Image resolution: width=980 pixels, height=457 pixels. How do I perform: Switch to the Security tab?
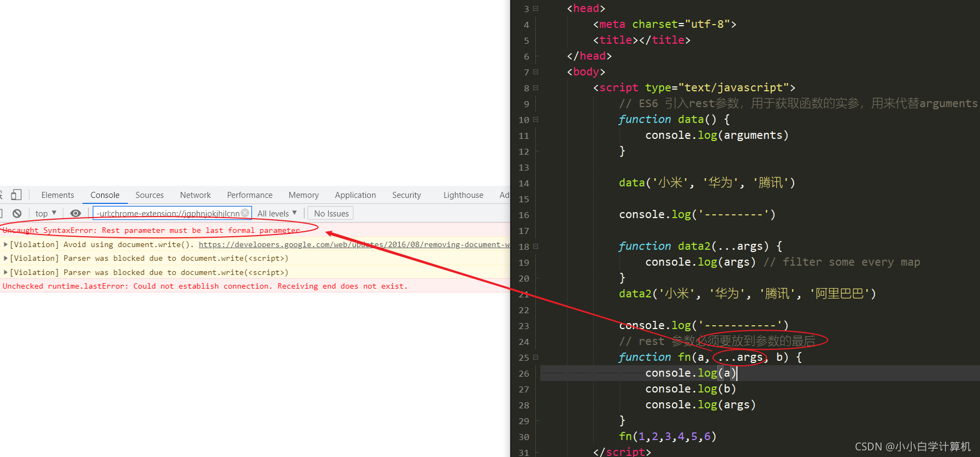click(x=406, y=195)
